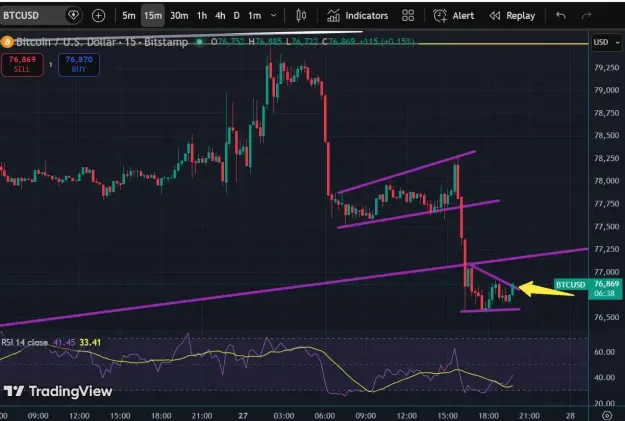Screen dimensions: 625x421
Task: Click the BTCUSD symbol search field
Action: [x=33, y=16]
